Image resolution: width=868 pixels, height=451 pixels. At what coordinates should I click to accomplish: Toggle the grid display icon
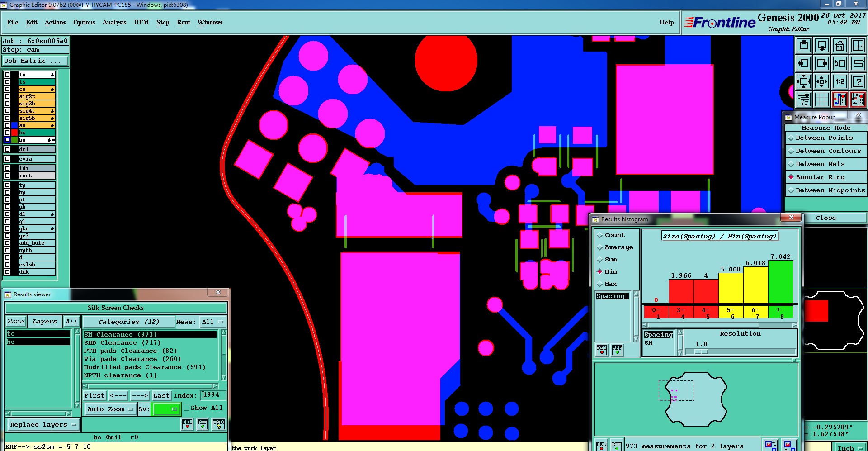pos(822,100)
